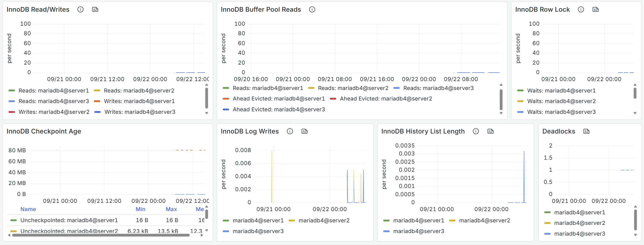Toggle Ahead Evicted: mariadb4@server2 legend series

[x=386, y=99]
